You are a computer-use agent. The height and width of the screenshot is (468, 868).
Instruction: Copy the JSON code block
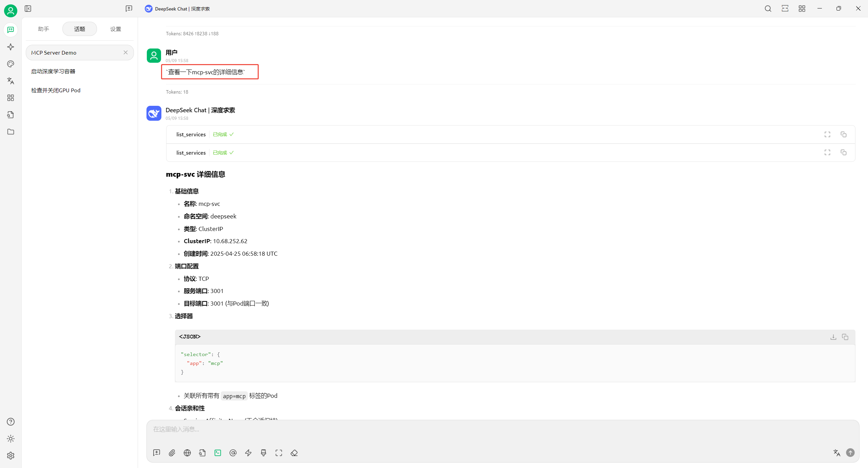point(845,337)
